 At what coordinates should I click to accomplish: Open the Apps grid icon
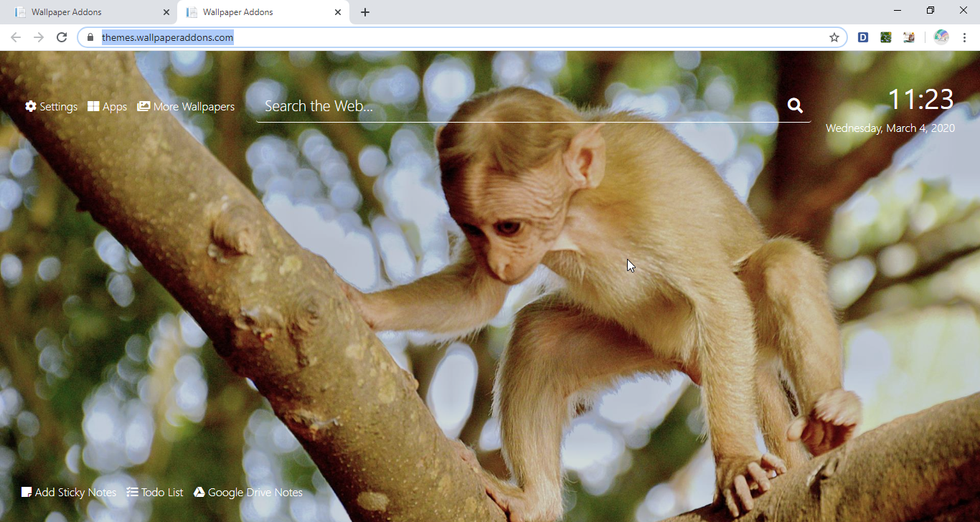pyautogui.click(x=93, y=106)
